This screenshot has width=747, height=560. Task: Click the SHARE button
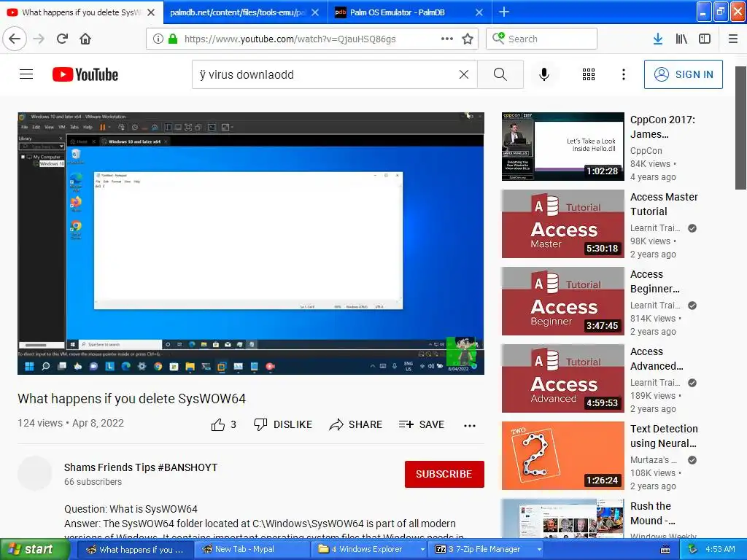pyautogui.click(x=356, y=424)
